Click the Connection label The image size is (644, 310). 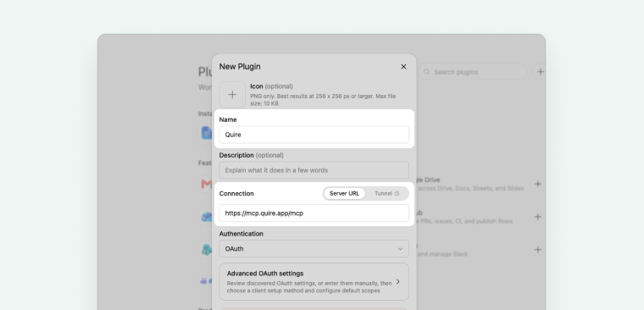point(236,193)
